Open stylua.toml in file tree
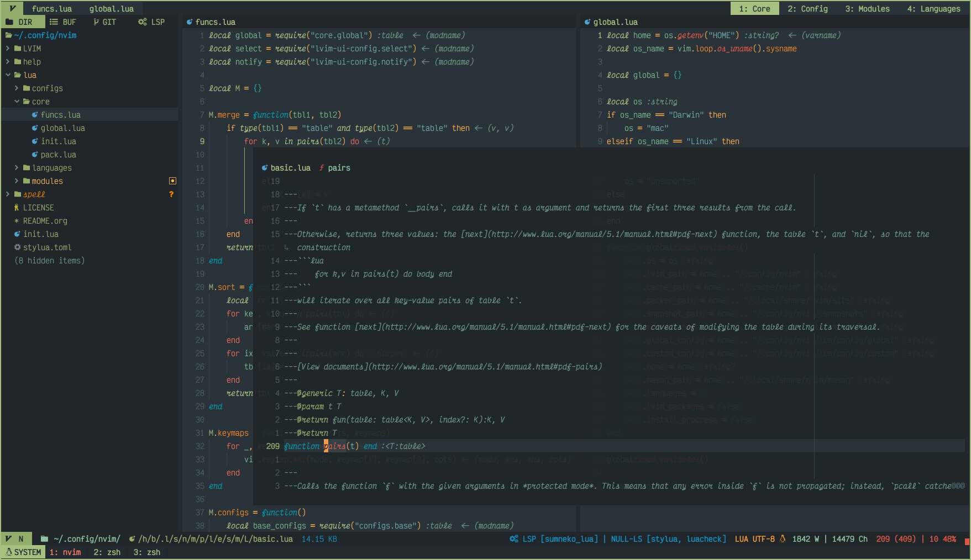Viewport: 971px width, 560px height. tap(47, 247)
